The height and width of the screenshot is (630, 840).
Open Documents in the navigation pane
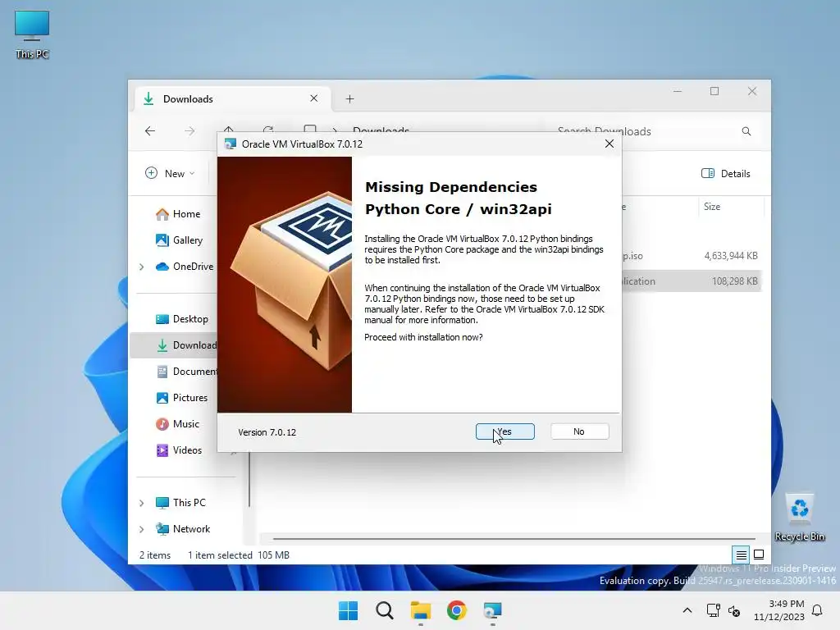(186, 372)
